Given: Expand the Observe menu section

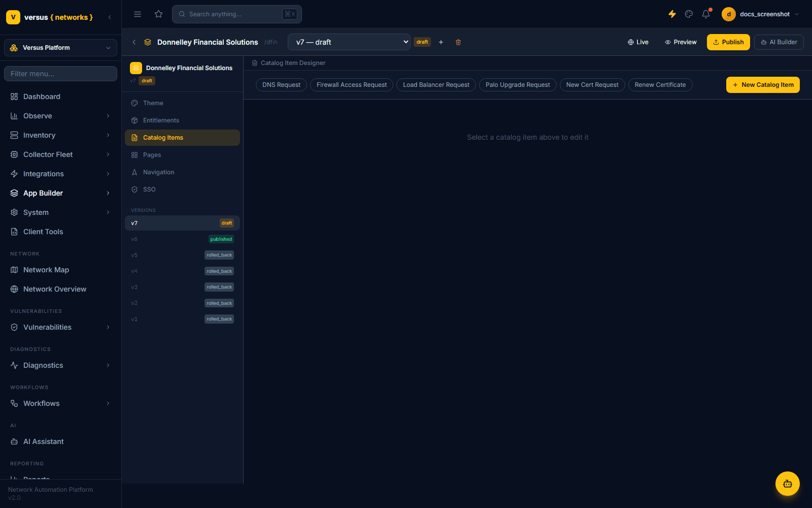Looking at the screenshot, I should pyautogui.click(x=60, y=116).
